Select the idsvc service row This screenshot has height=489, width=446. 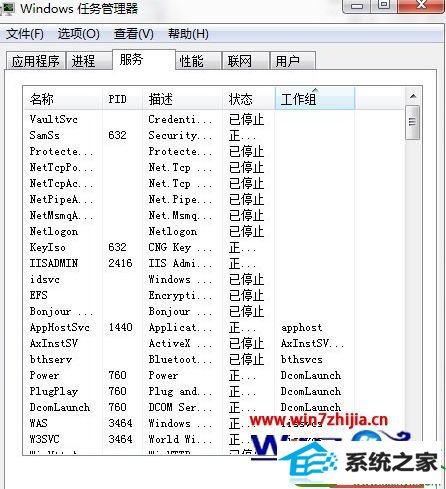coord(213,279)
